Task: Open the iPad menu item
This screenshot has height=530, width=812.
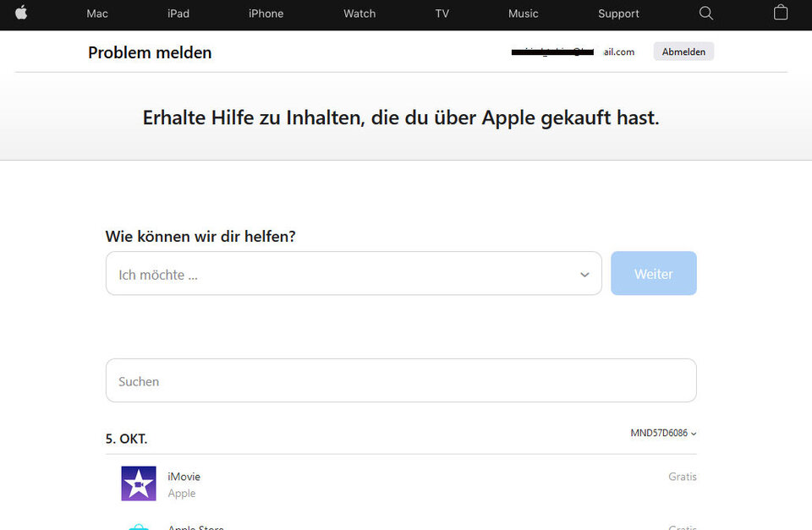Action: (178, 14)
